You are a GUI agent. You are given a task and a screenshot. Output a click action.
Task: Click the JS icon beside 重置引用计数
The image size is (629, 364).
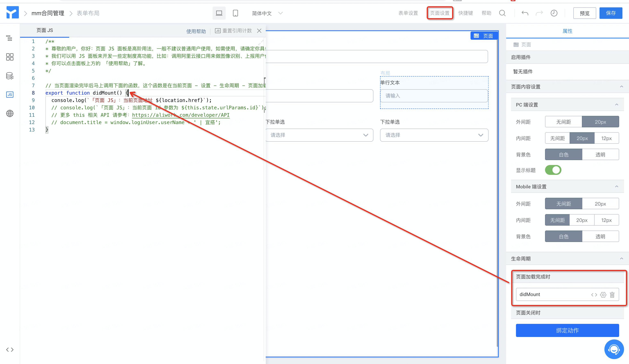[218, 31]
